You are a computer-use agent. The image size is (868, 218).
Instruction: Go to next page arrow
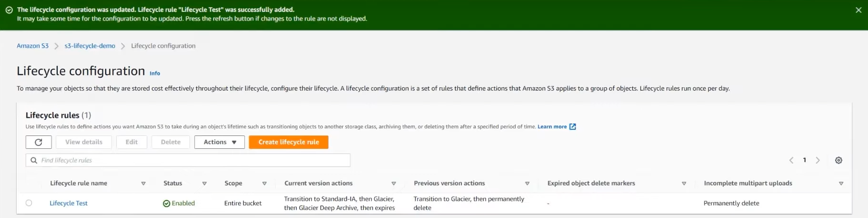pyautogui.click(x=818, y=160)
